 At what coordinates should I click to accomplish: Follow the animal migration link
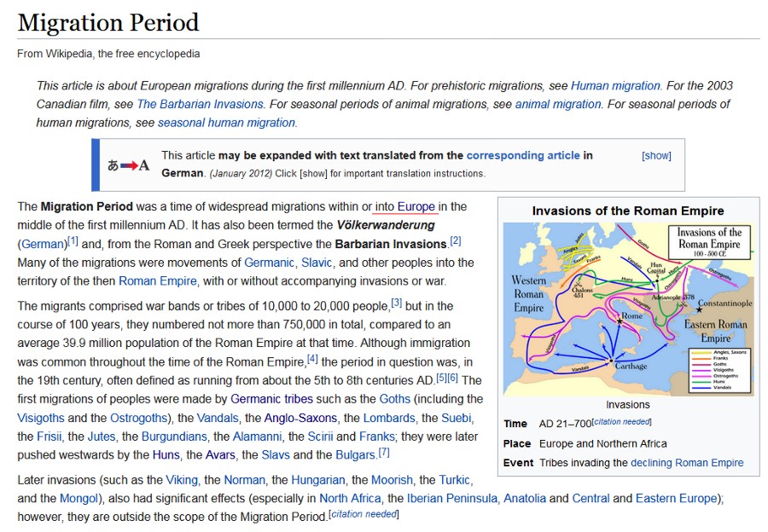[557, 104]
